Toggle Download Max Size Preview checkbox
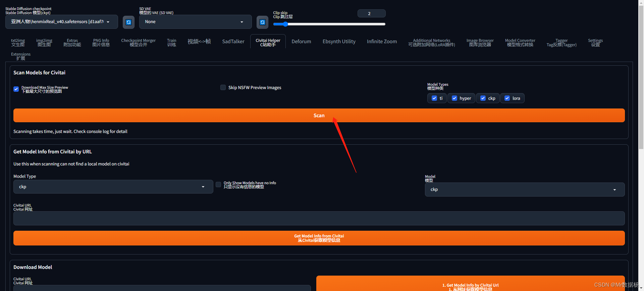The image size is (644, 291). [x=16, y=89]
